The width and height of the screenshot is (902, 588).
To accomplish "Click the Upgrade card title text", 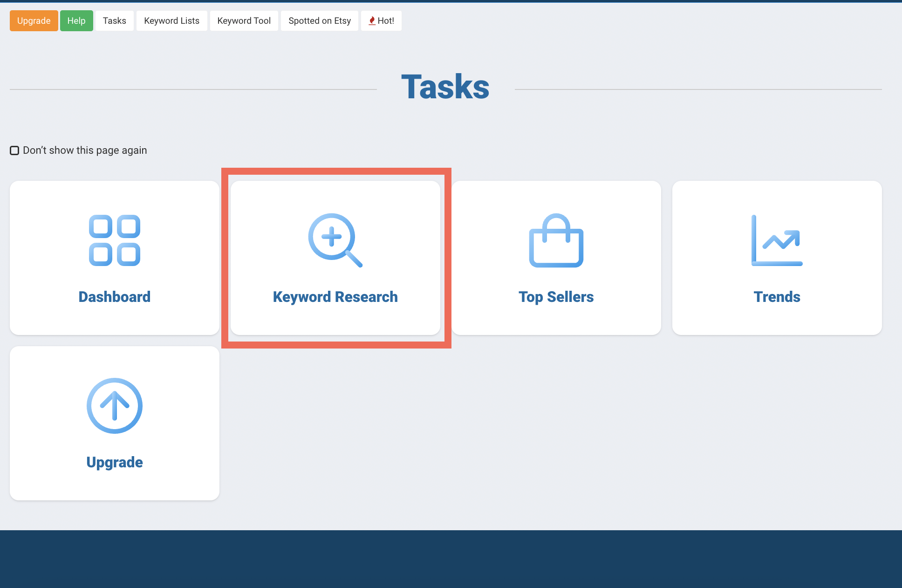I will tap(115, 462).
